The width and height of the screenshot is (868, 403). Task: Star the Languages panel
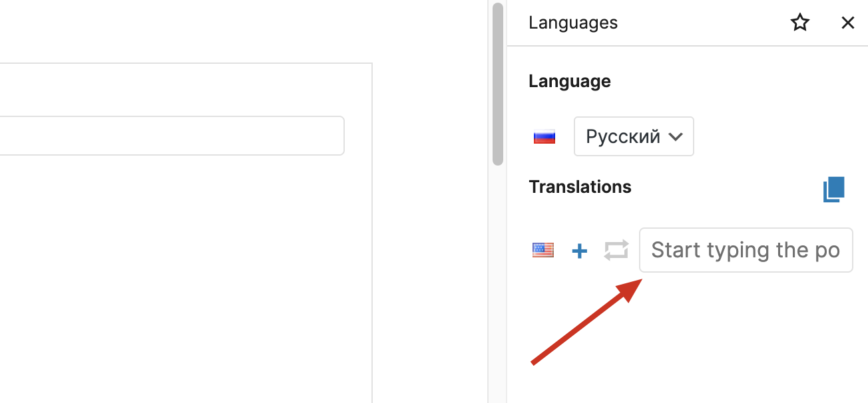click(799, 22)
